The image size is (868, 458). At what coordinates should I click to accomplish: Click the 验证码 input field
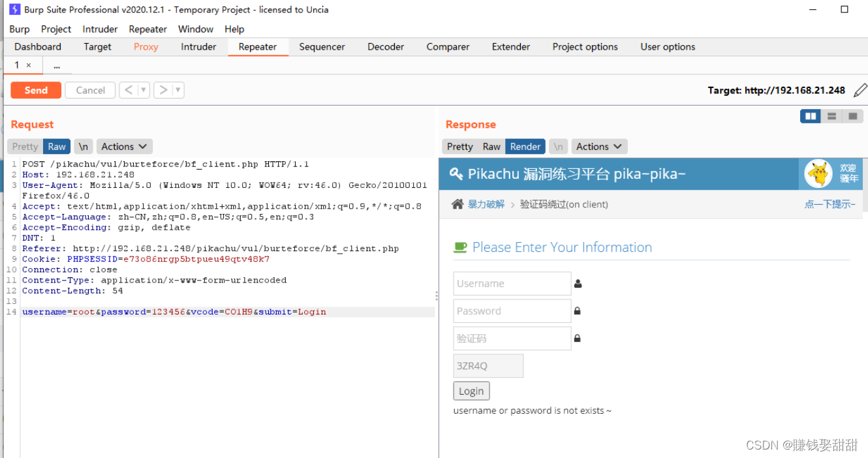coord(512,339)
